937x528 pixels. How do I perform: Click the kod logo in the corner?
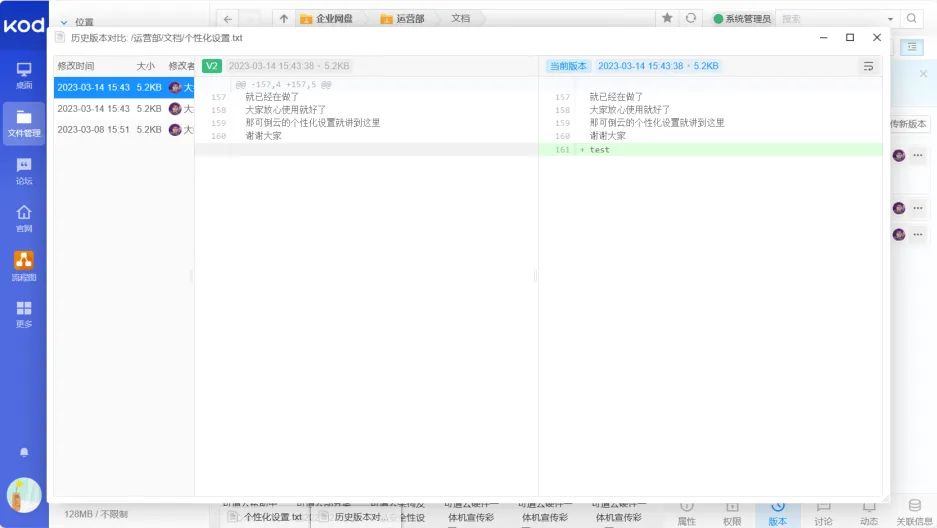[x=24, y=24]
